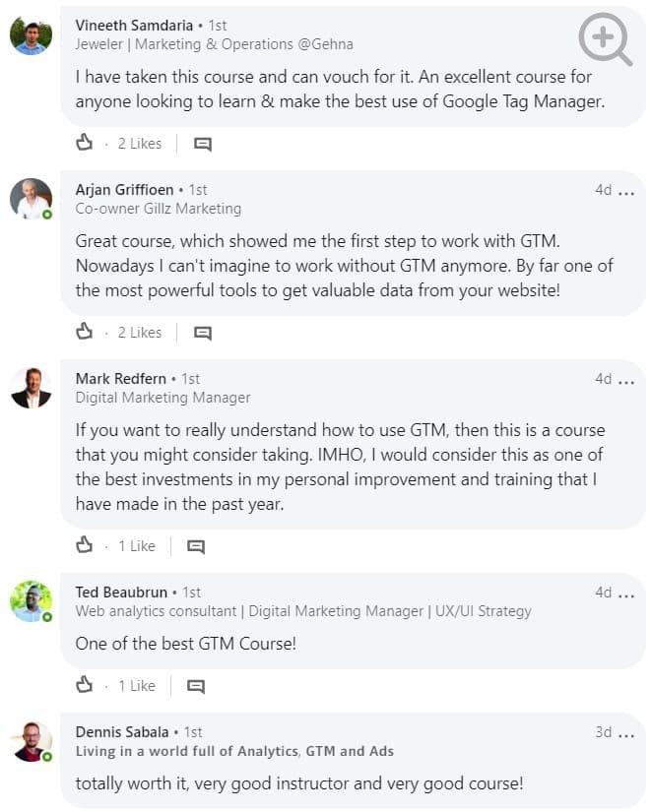Click Arjan Griffioen's profile photo
The image size is (651, 812).
31,199
